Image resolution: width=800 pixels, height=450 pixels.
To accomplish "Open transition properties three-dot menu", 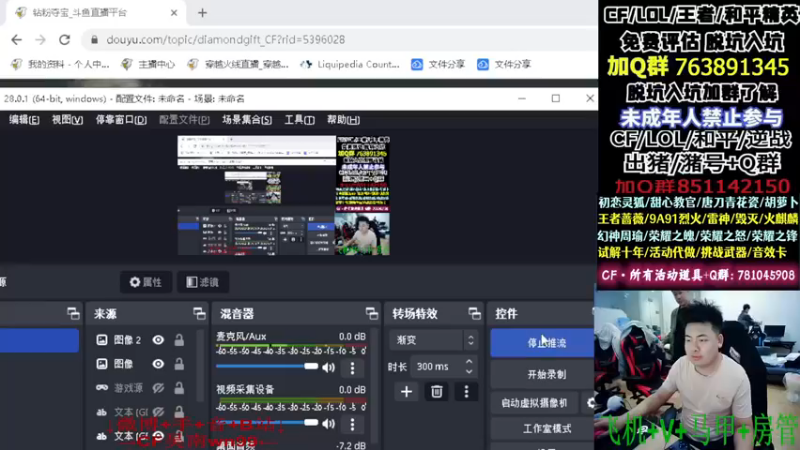I will point(466,392).
